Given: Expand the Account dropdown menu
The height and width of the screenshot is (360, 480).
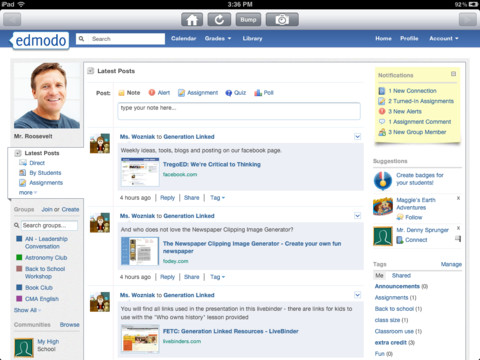Looking at the screenshot, I should point(444,38).
